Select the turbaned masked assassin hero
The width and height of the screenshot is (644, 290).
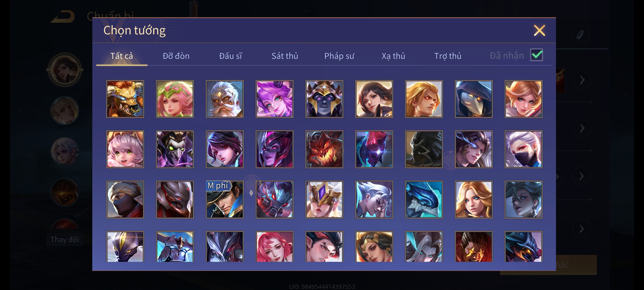125,199
